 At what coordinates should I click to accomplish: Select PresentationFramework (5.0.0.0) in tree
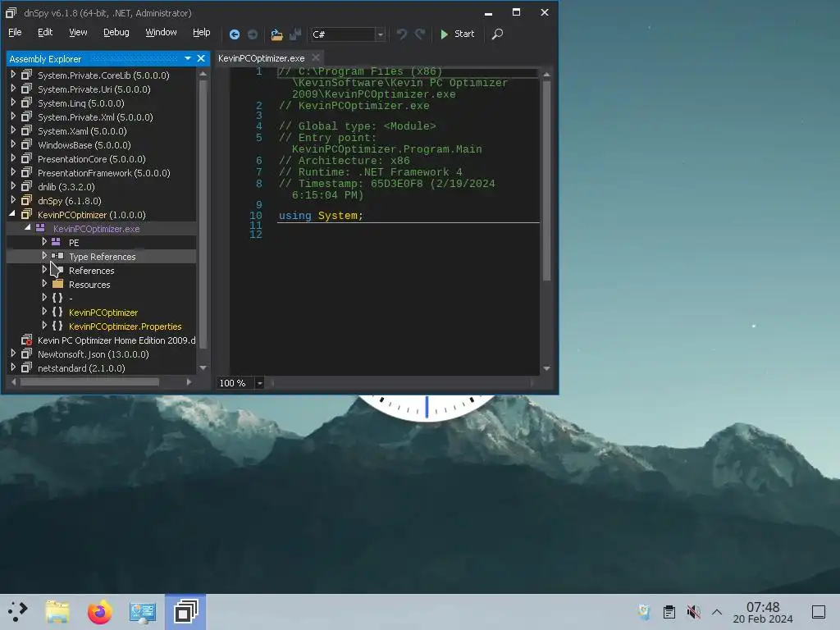[104, 173]
